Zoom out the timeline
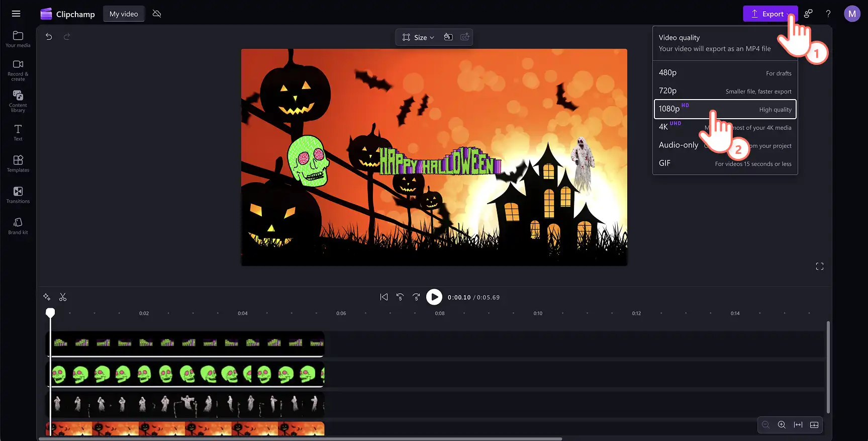This screenshot has height=441, width=868. (x=766, y=425)
